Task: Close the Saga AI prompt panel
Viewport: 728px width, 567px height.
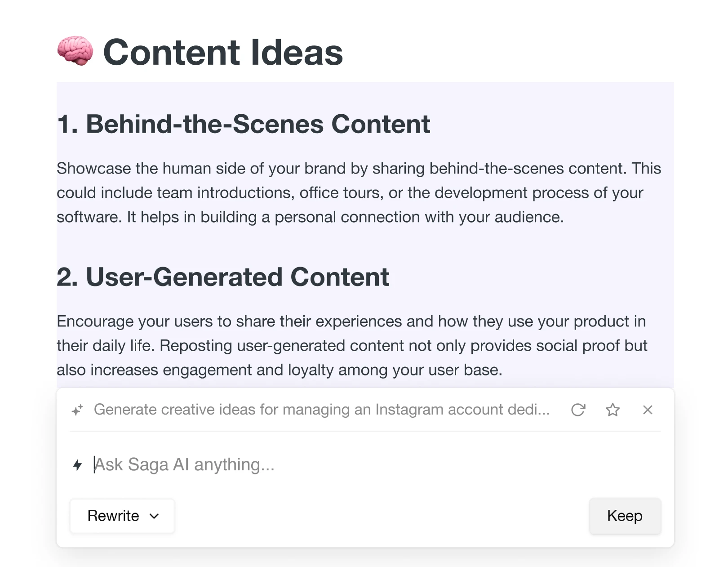Action: coord(648,410)
